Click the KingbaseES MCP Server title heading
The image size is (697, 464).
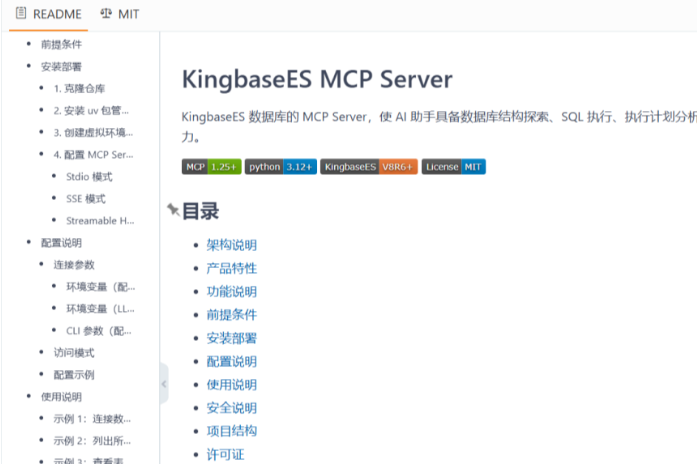(317, 80)
